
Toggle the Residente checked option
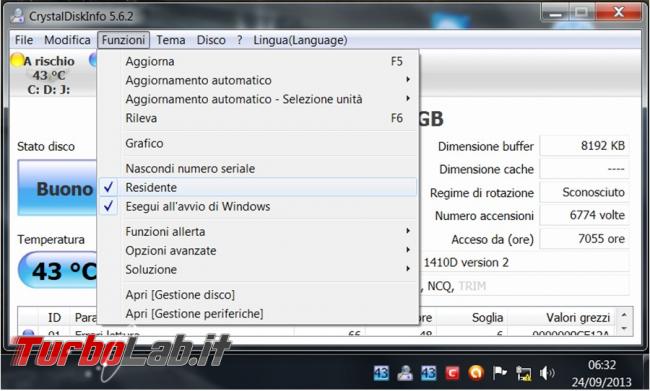click(x=258, y=187)
